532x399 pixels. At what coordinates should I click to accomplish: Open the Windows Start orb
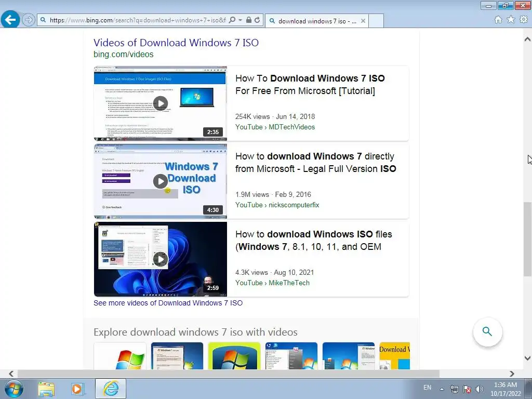(14, 389)
